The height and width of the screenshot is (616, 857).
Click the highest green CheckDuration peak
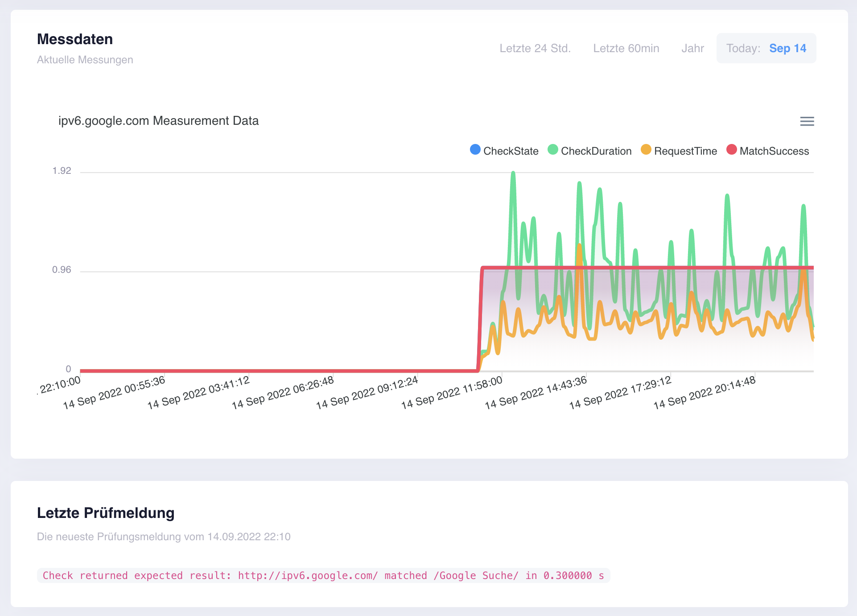tap(513, 173)
